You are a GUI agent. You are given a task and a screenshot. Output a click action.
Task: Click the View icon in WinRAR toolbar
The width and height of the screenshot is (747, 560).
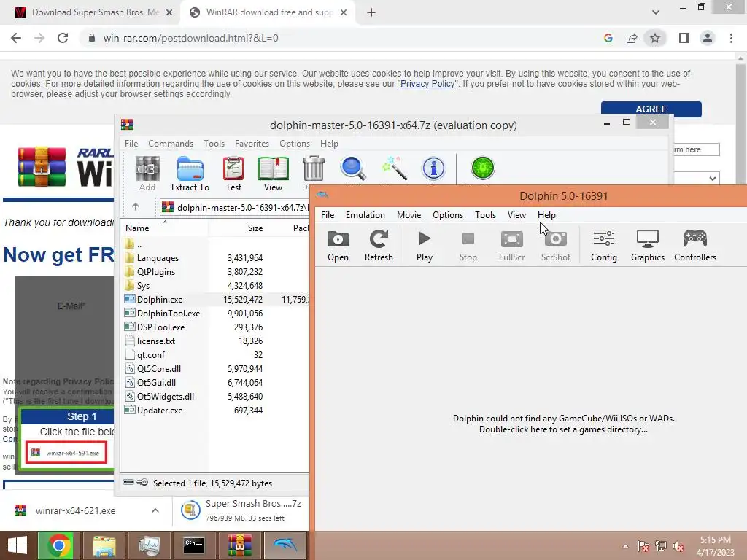tap(273, 174)
